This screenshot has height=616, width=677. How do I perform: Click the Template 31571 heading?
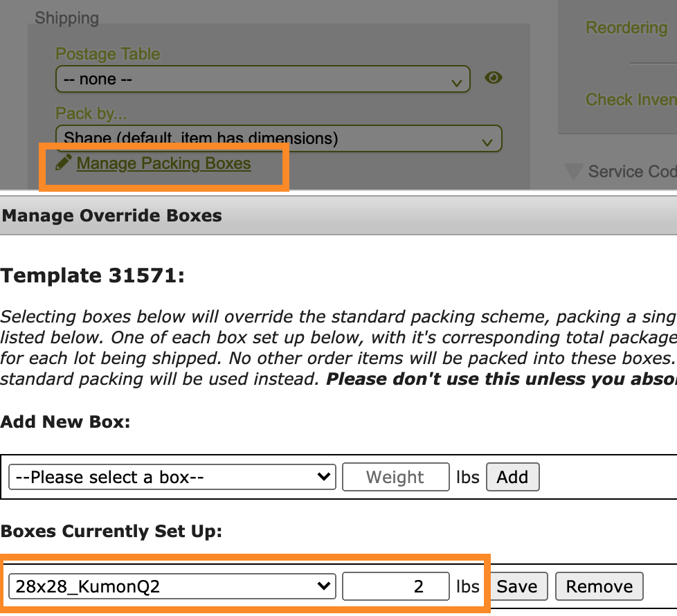(93, 275)
